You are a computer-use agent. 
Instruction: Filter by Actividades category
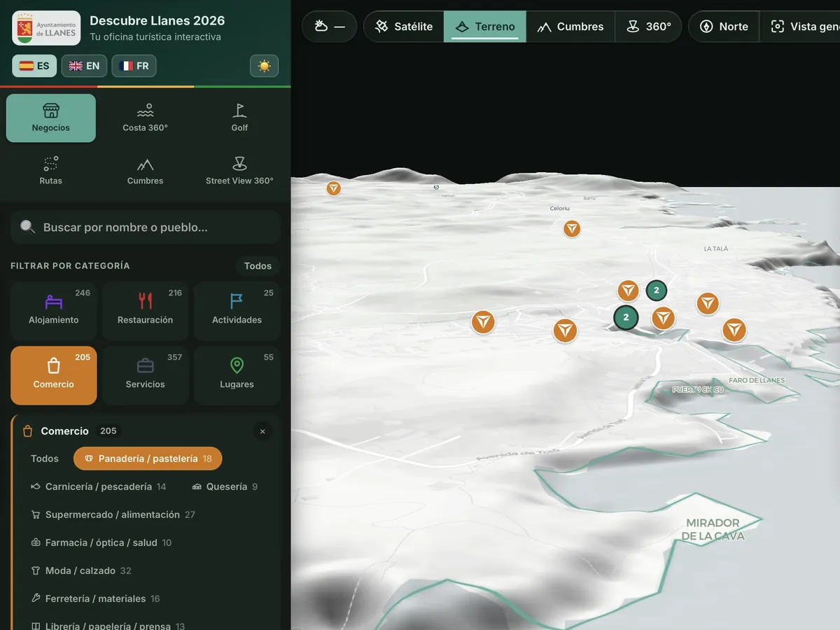[237, 311]
